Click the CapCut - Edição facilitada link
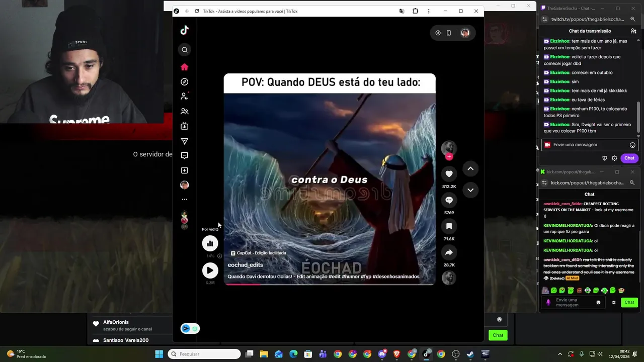Viewport: 644px width, 362px height. tap(258, 253)
